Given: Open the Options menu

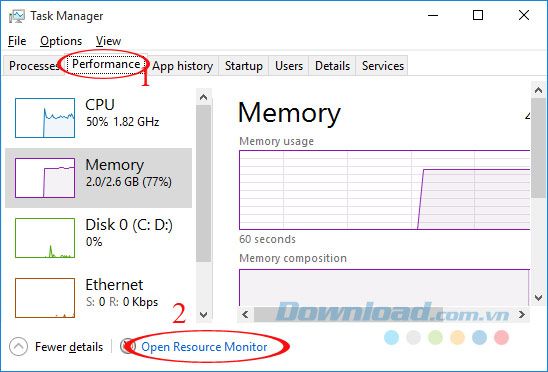Looking at the screenshot, I should pyautogui.click(x=61, y=41).
